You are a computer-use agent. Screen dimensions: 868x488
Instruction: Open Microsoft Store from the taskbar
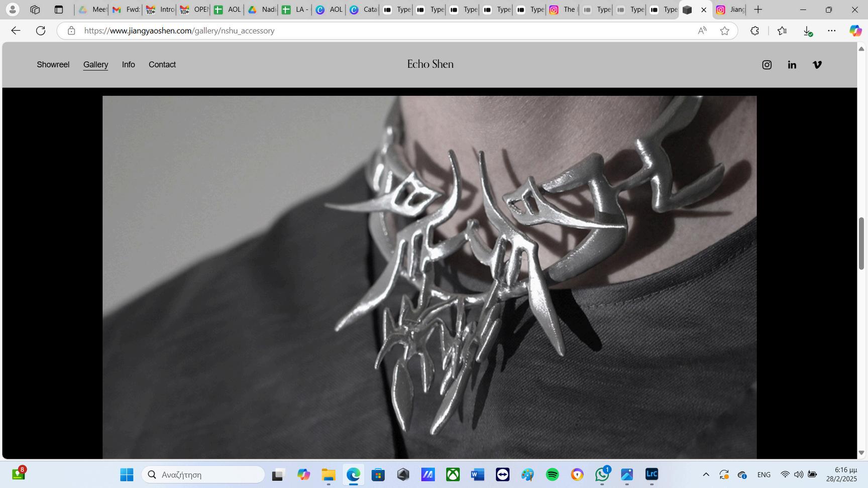pyautogui.click(x=378, y=474)
